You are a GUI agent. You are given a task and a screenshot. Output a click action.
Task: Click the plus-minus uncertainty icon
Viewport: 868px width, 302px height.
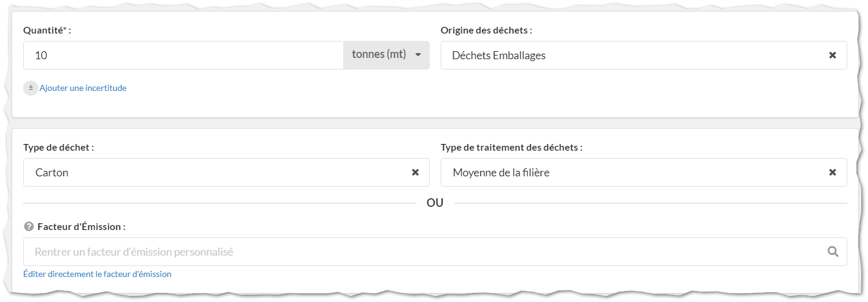[x=30, y=88]
